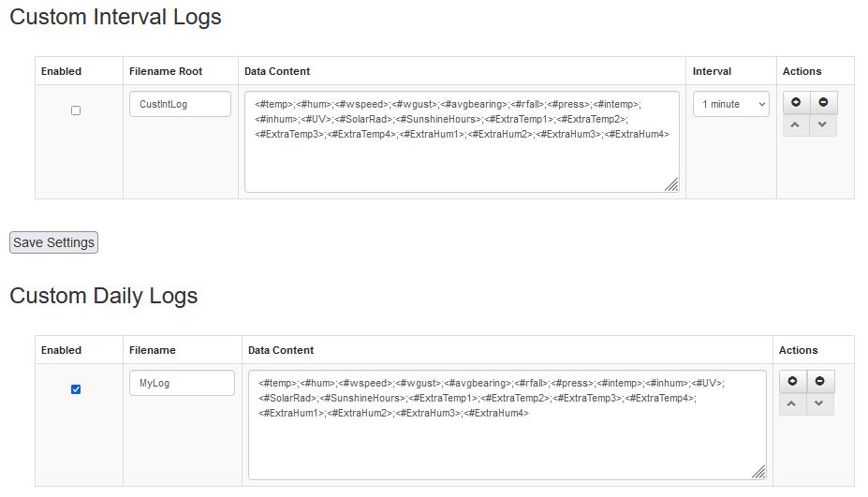Move the CustIntLog row down
Viewport: 868px width, 497px height.
click(x=823, y=125)
